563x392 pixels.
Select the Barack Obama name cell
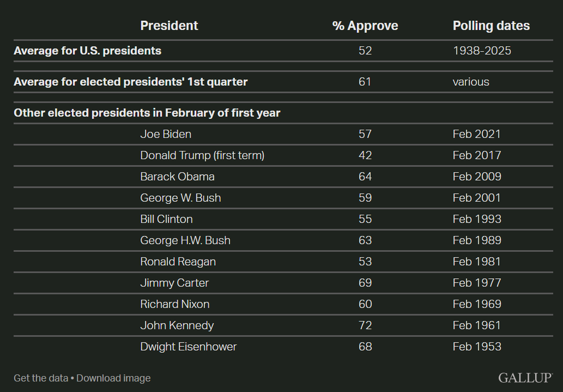coord(177,176)
